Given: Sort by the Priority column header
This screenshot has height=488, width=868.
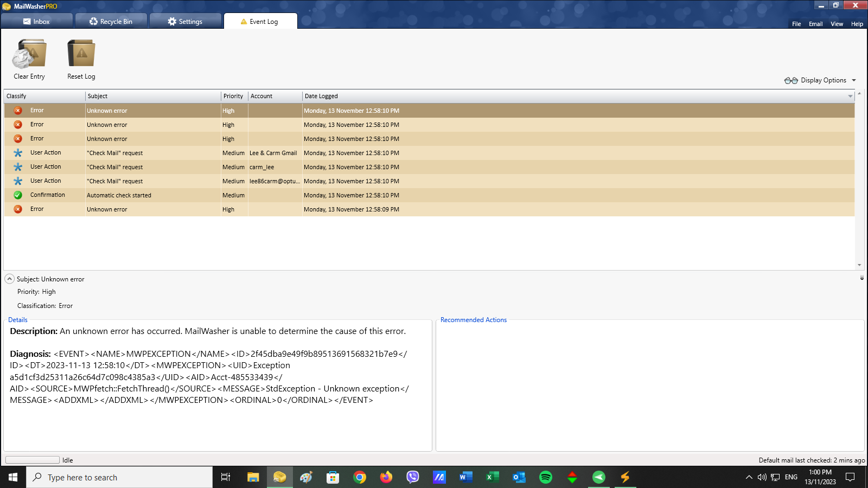Looking at the screenshot, I should pos(234,96).
